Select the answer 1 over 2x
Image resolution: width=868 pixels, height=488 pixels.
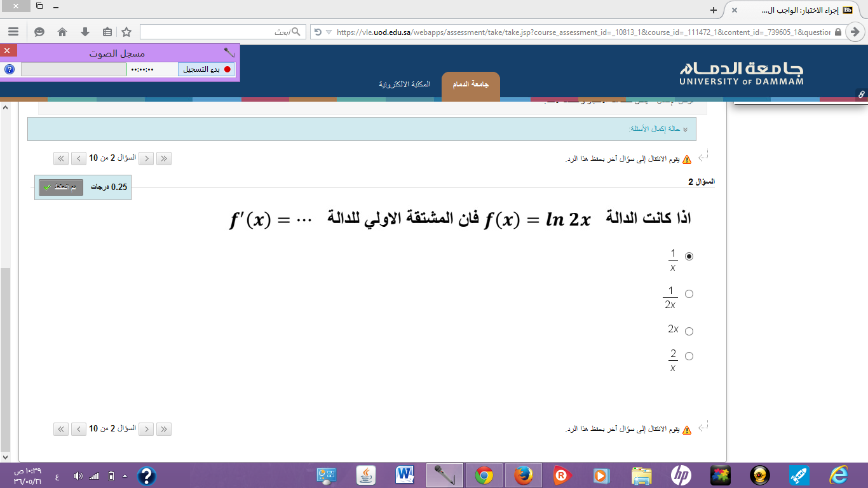point(689,294)
